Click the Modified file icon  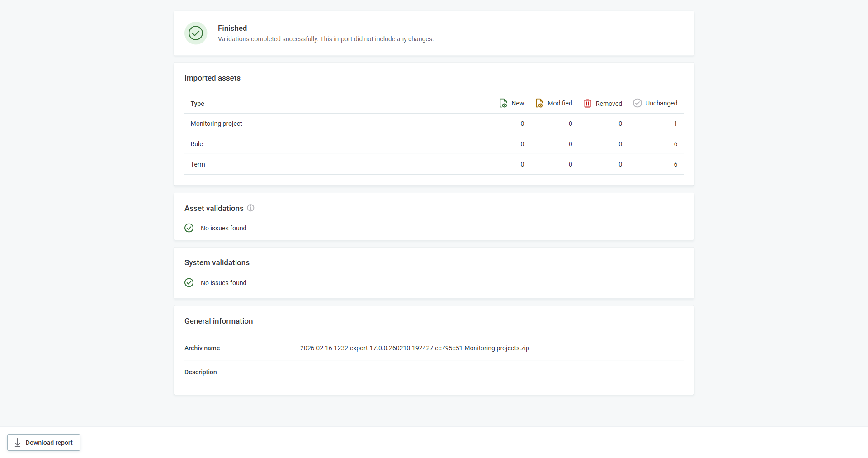click(x=540, y=103)
